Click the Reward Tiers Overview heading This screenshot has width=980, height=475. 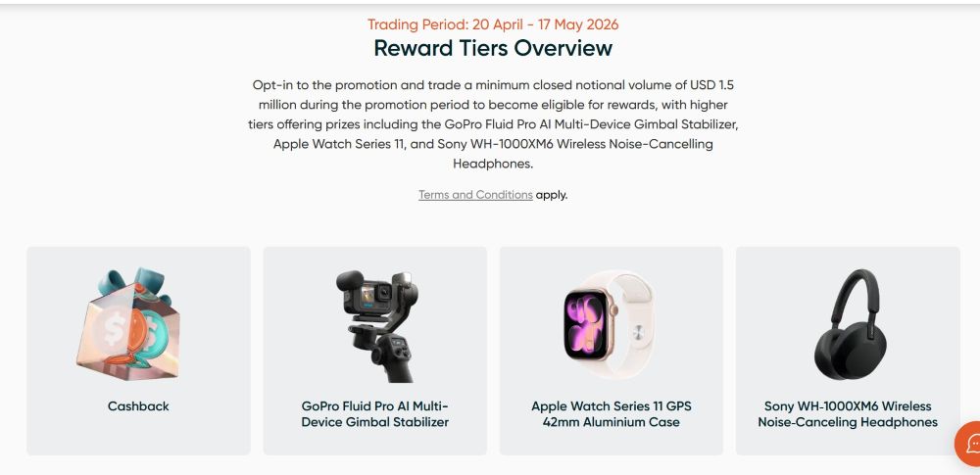[493, 48]
